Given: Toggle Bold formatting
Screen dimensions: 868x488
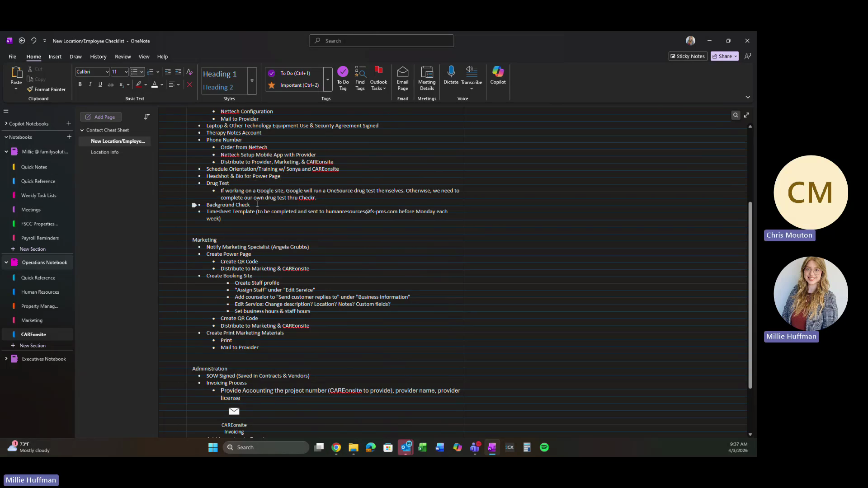Looking at the screenshot, I should (80, 84).
